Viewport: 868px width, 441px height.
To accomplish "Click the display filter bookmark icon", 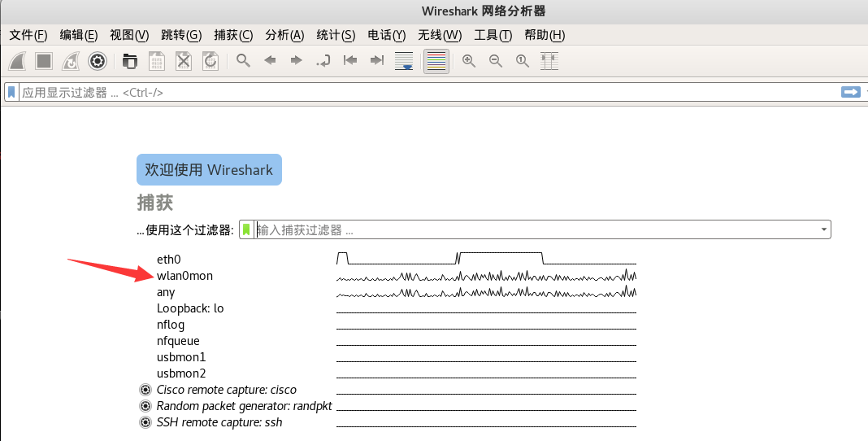I will tap(12, 93).
